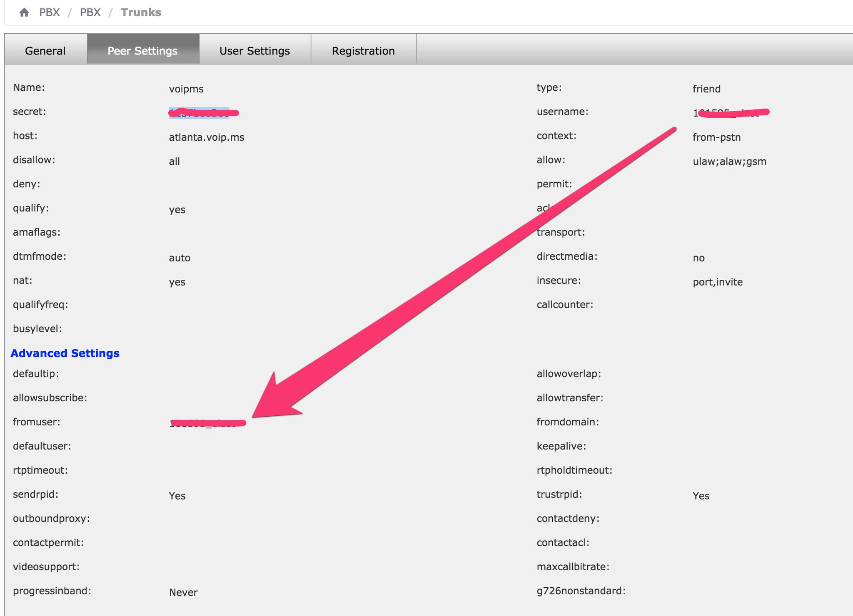
Task: Click the allowsubscribe field label
Action: coord(50,398)
